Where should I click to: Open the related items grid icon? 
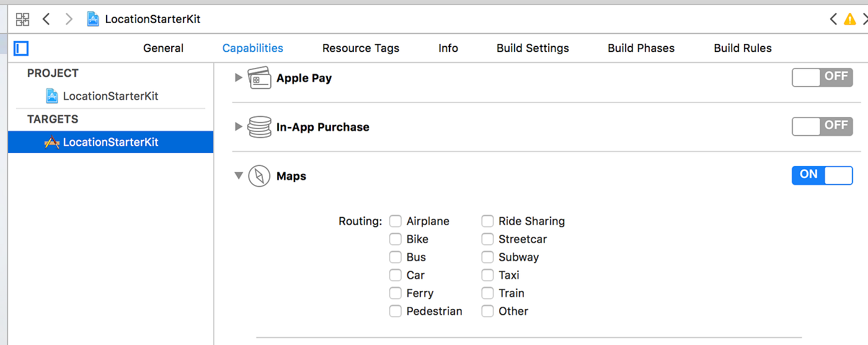[22, 19]
